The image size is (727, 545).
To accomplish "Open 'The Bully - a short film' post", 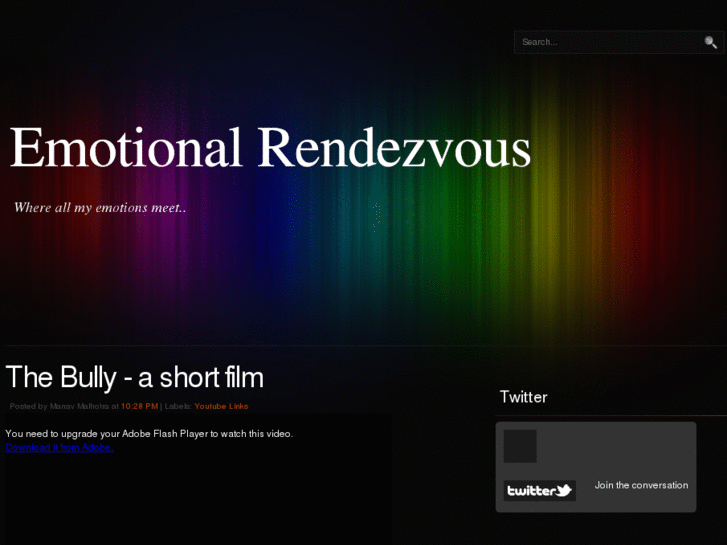I will (x=134, y=377).
